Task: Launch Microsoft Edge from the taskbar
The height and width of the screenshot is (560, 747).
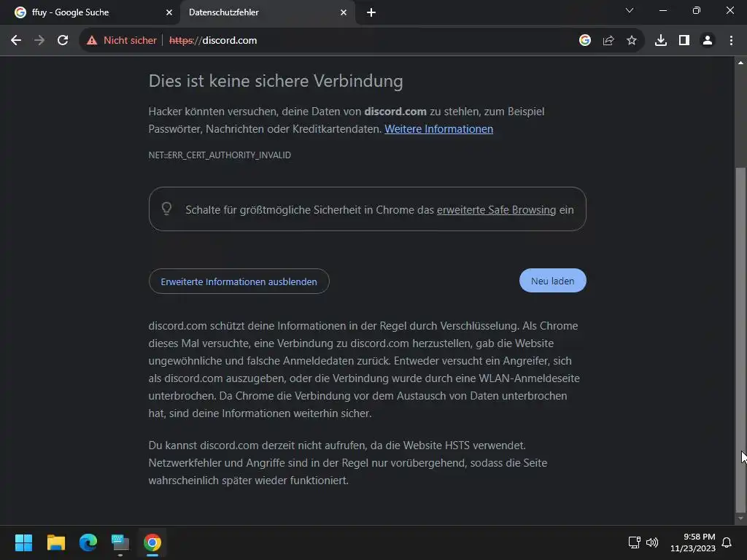Action: 88,542
